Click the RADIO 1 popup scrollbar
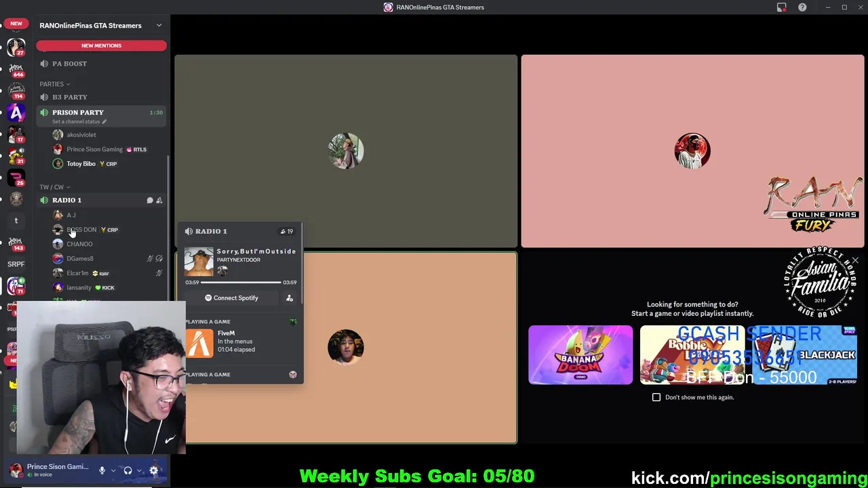Screen dimensions: 868x488 302,264
